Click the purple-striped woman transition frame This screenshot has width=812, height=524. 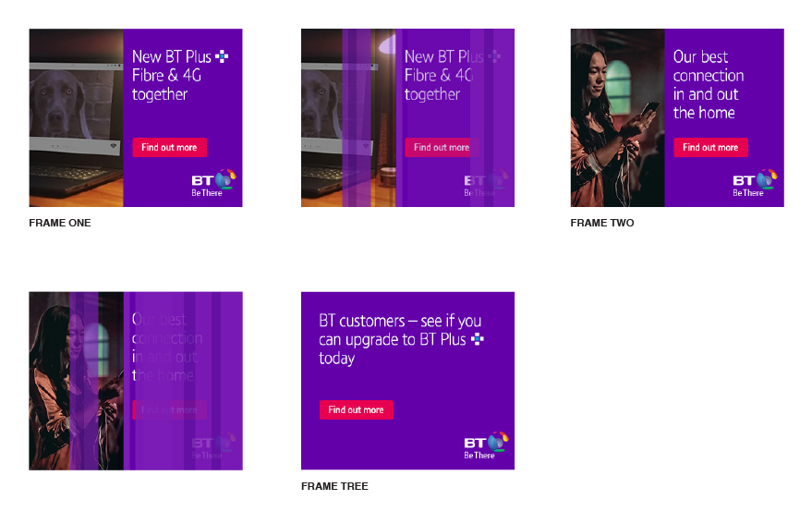coord(136,381)
